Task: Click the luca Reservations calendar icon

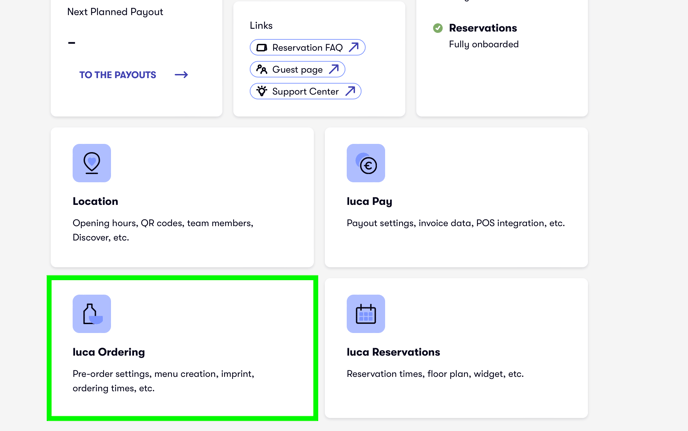Action: (366, 314)
